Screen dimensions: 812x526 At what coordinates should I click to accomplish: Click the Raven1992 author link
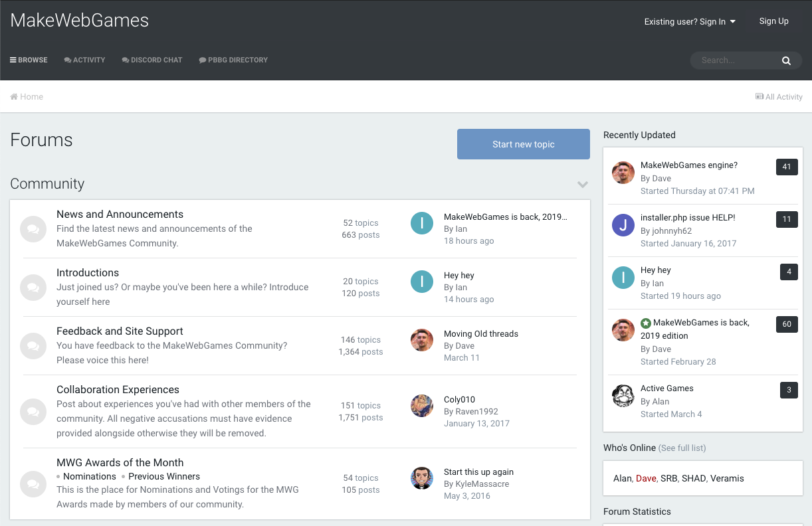[x=476, y=412]
